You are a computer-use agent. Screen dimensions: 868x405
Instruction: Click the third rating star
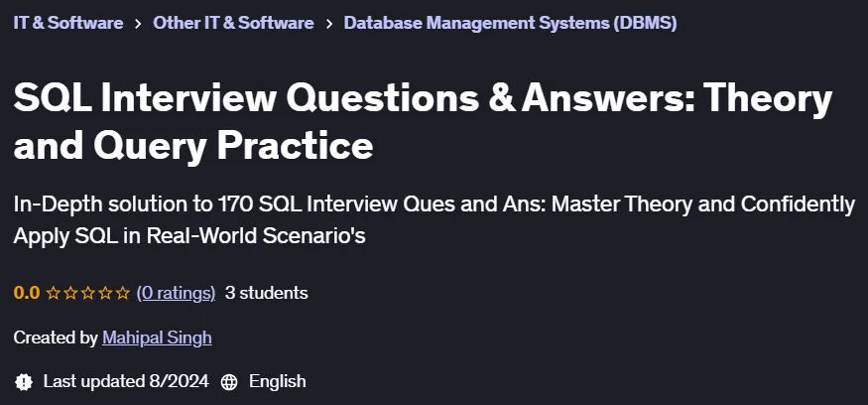click(x=88, y=293)
